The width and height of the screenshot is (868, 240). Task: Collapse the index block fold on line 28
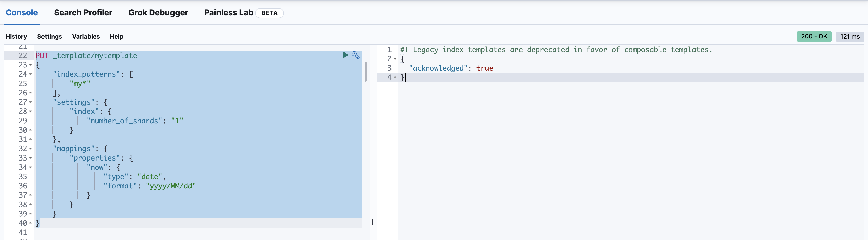[30, 112]
